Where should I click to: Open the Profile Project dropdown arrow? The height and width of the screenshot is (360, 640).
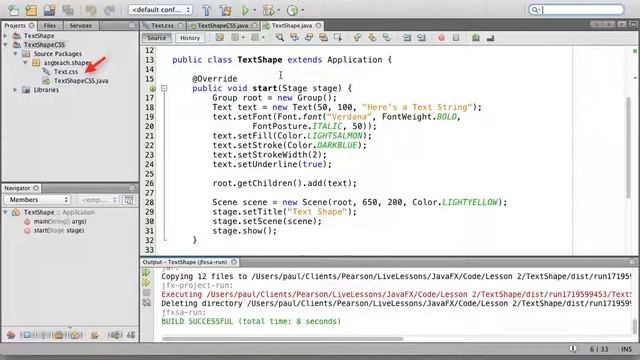pos(302,10)
